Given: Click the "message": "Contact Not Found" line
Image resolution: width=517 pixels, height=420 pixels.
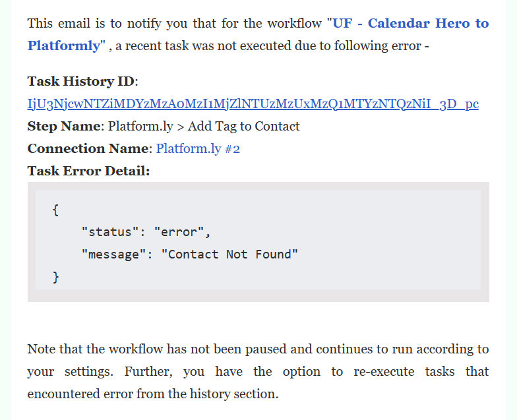Looking at the screenshot, I should click(190, 255).
